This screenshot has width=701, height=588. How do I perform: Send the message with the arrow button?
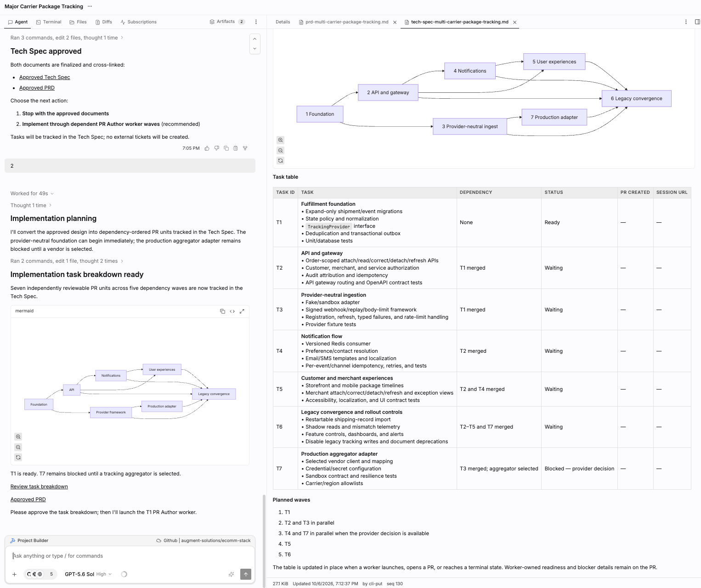246,574
